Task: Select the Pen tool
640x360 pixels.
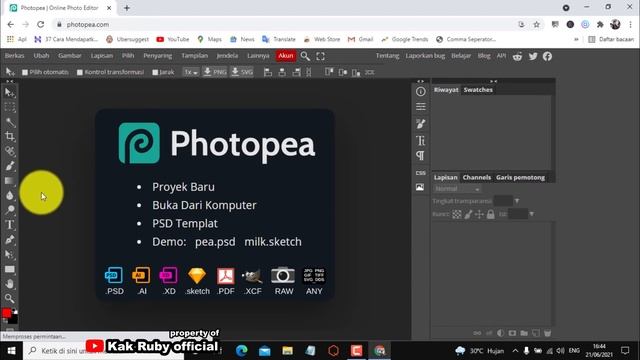Action: (x=9, y=240)
